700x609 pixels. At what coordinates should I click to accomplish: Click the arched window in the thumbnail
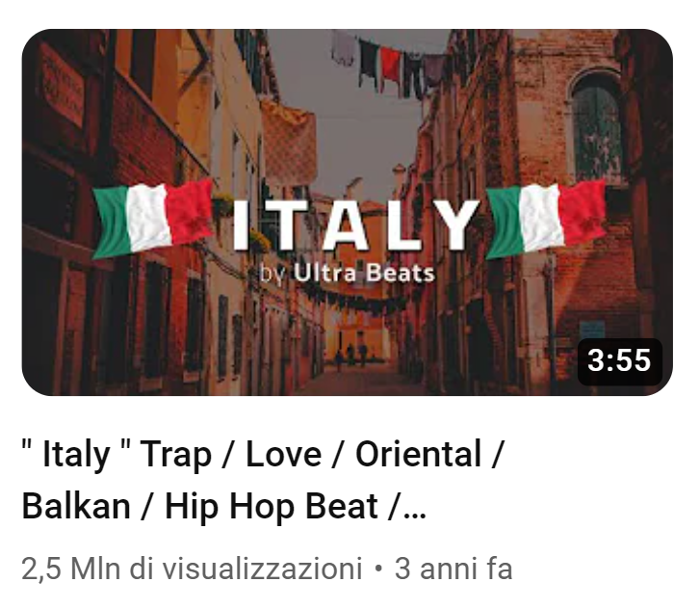click(595, 127)
